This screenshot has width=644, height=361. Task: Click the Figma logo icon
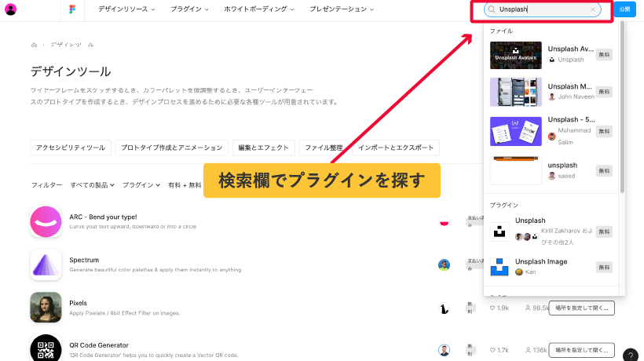tap(72, 9)
